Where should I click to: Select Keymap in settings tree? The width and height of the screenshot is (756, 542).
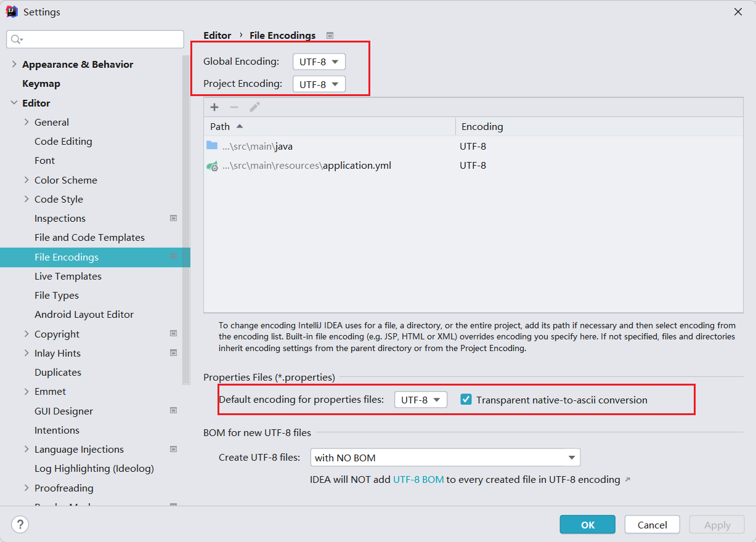coord(41,83)
